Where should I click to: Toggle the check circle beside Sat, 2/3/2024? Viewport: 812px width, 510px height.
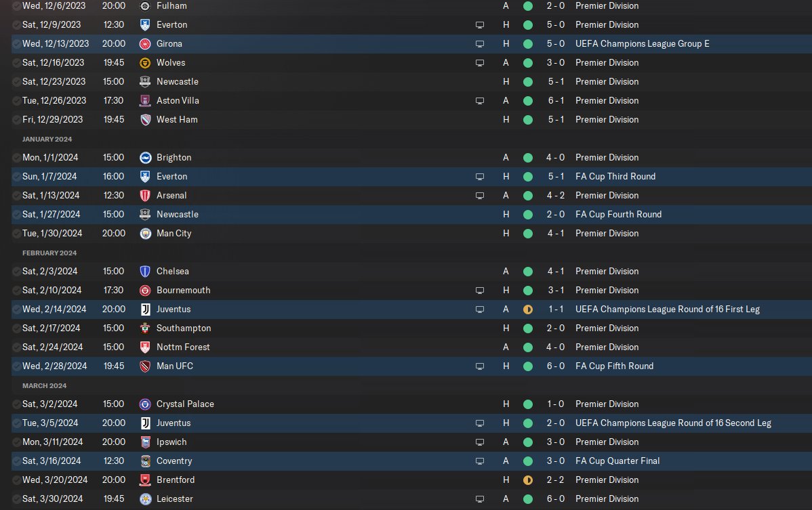point(16,272)
